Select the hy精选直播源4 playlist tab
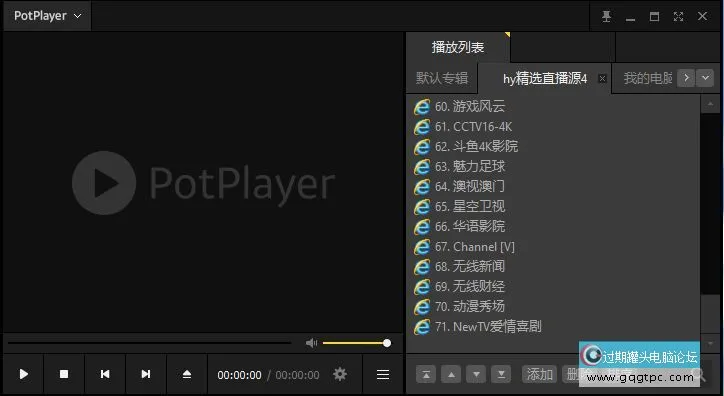This screenshot has width=724, height=396. point(545,79)
